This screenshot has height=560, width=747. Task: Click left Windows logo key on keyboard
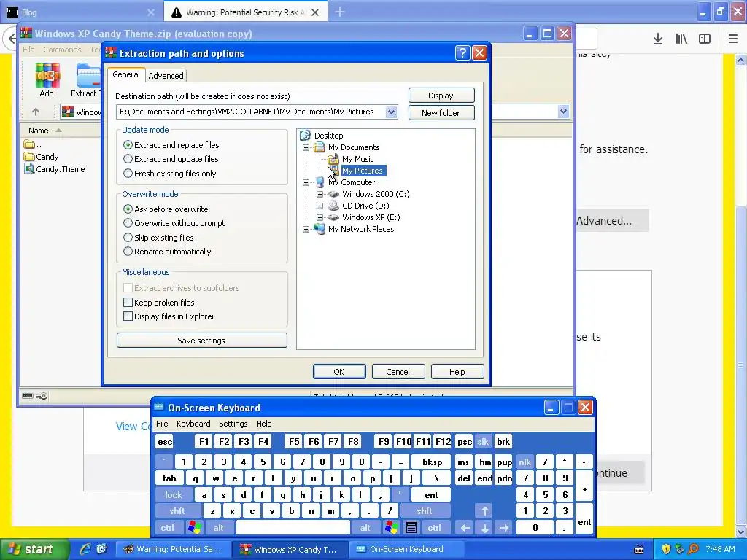pos(194,528)
